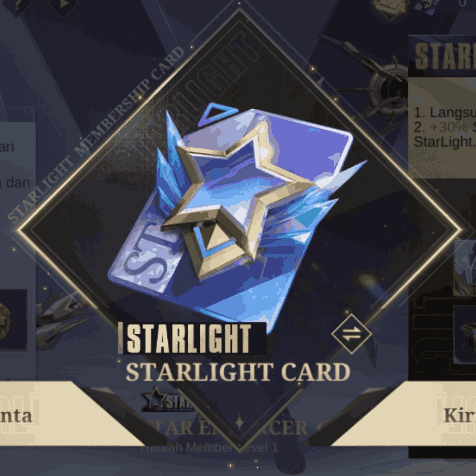Screen dimensions: 476x476
Task: Select the four-point sparkle below card title
Action: [x=239, y=422]
